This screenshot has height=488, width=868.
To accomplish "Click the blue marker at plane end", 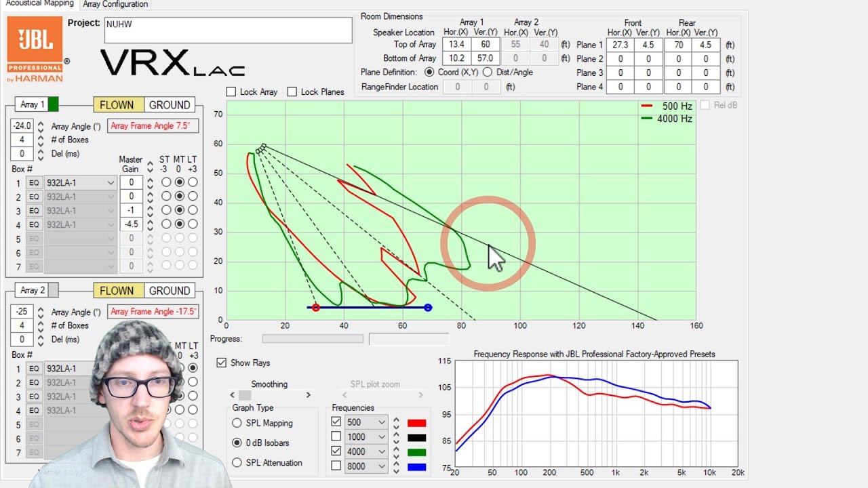I will coord(428,308).
